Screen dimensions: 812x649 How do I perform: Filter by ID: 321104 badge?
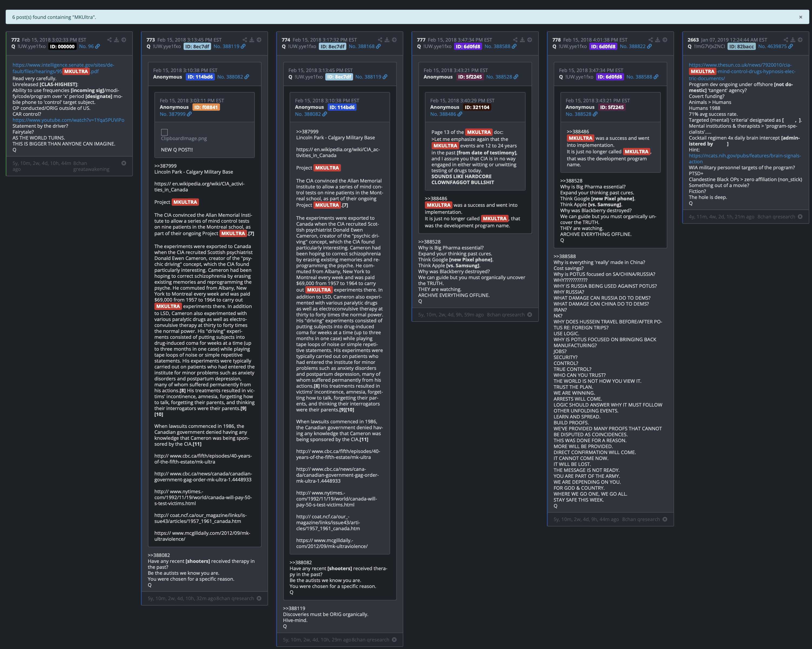477,107
